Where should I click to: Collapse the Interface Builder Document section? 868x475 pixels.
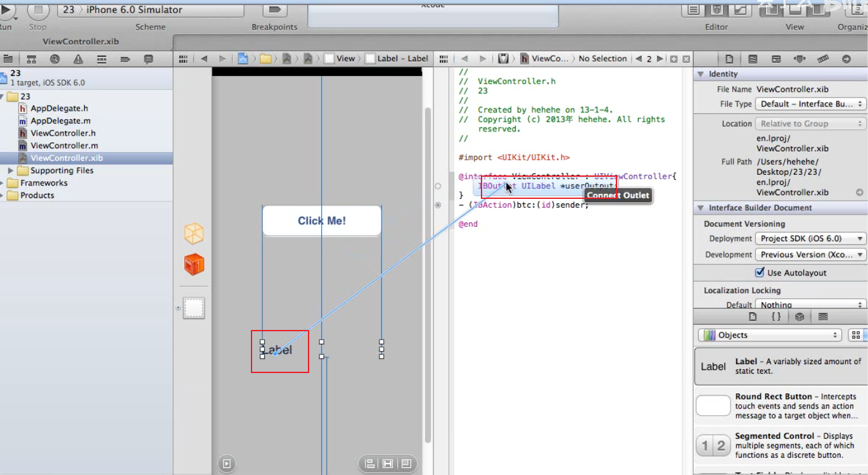[701, 208]
